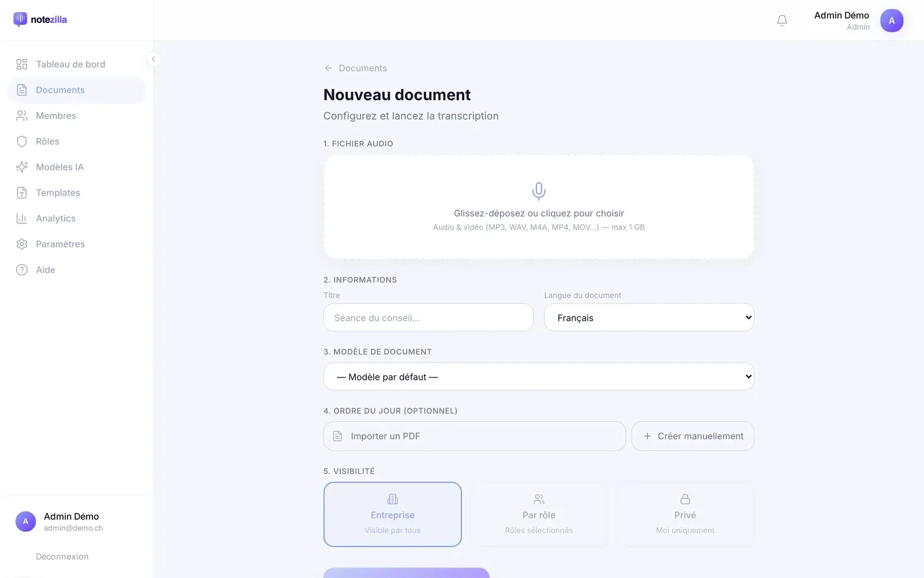This screenshot has width=924, height=578.
Task: Open Tableau de bord menu item
Action: (x=76, y=64)
